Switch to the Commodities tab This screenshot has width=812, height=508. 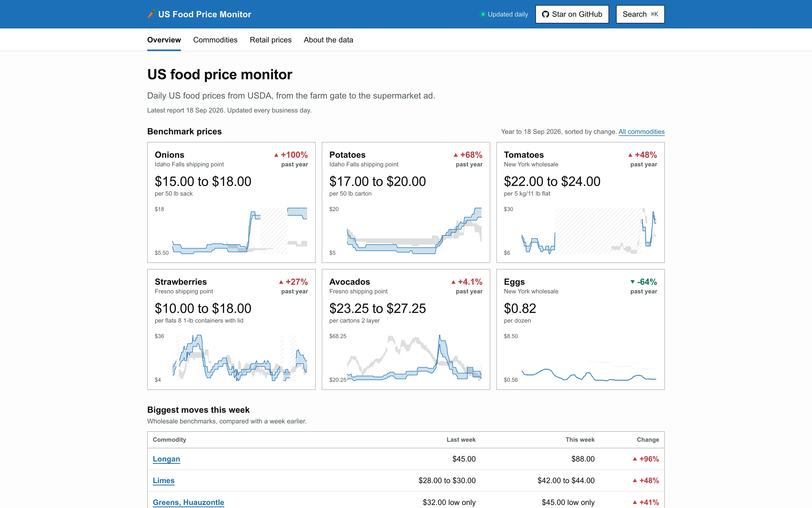click(215, 40)
